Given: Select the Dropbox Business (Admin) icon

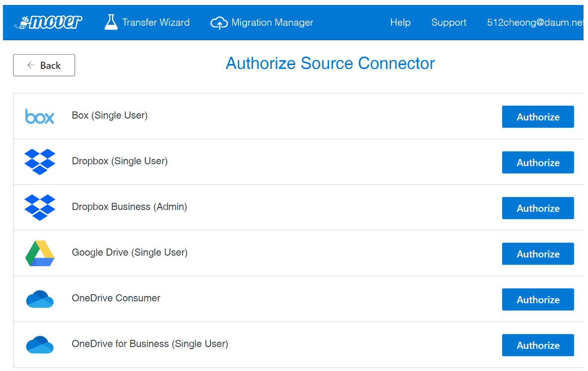Looking at the screenshot, I should 39,208.
